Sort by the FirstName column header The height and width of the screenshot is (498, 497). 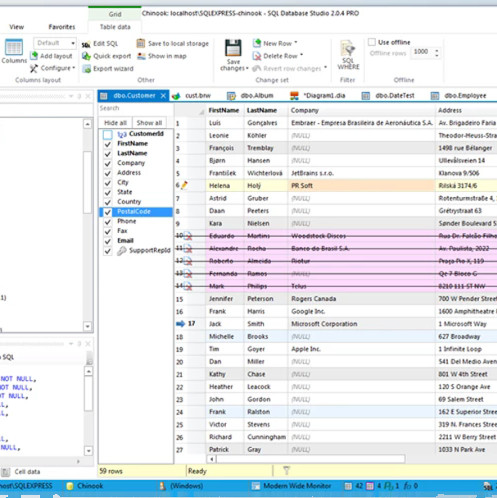pos(225,110)
